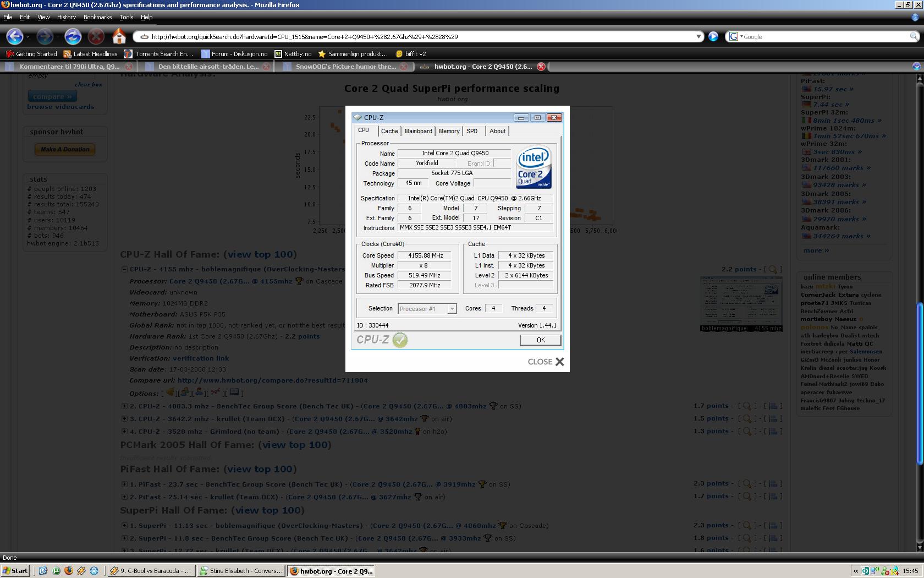Click Firefox Back navigation button
Screen dimensions: 924x578
[15, 36]
